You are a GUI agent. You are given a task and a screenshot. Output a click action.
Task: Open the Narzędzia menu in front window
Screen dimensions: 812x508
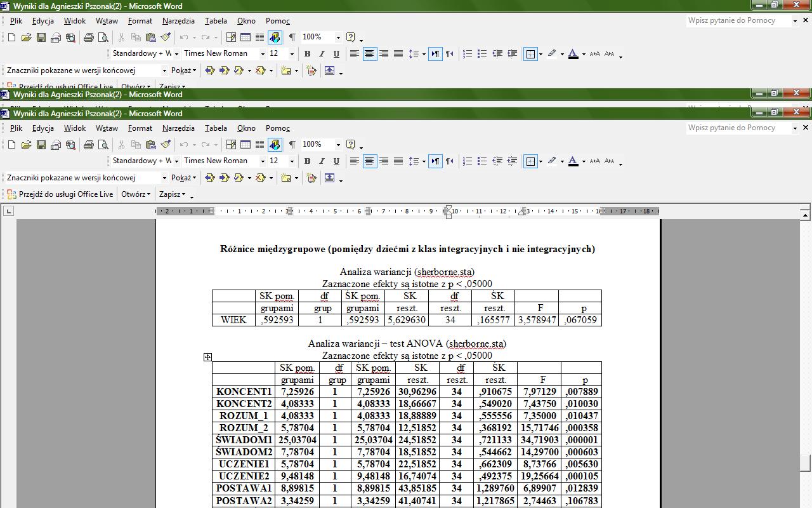coord(178,128)
